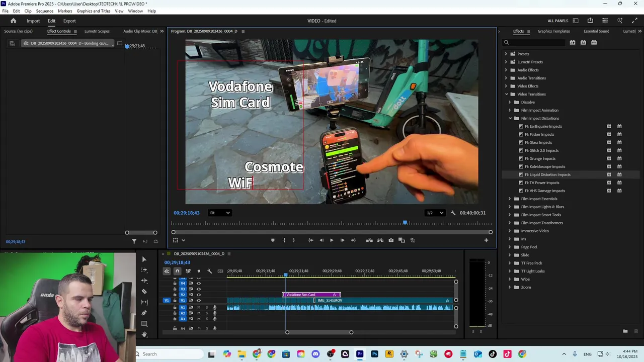644x362 pixels.
Task: Expand the Page Peel folder
Action: (510, 247)
